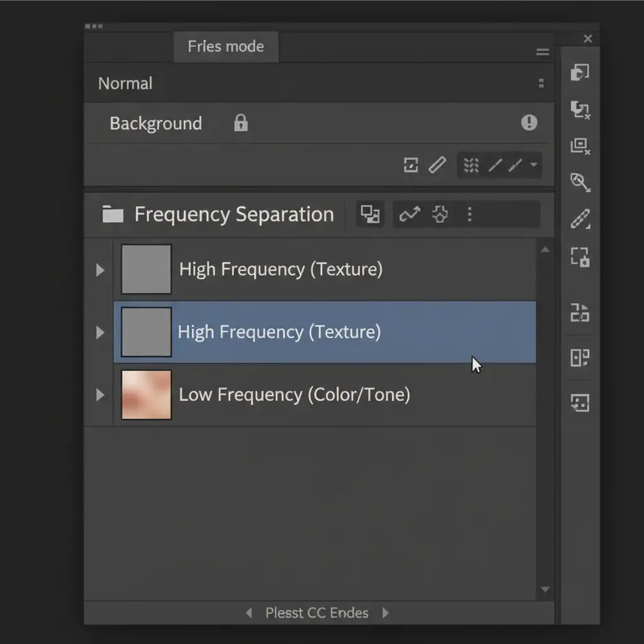Open dropdown arrow next to the slash tools
This screenshot has height=644, width=644.
tap(534, 165)
